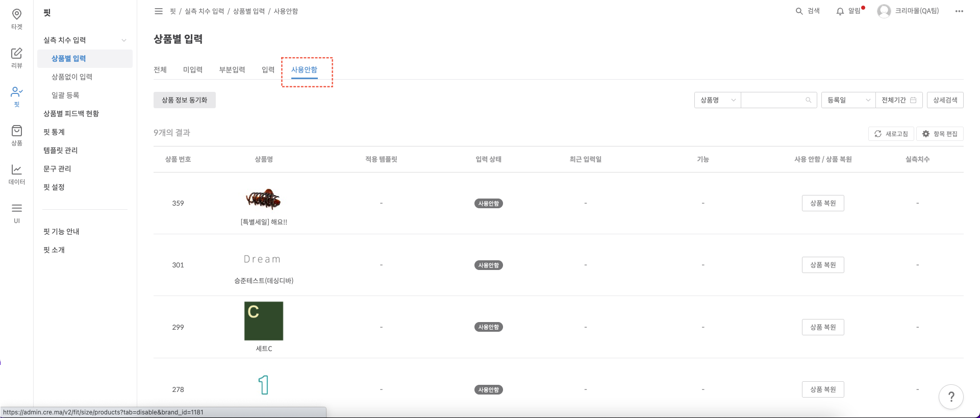Toggle the hamburger menu next to breadcrumb
The image size is (980, 418).
click(159, 11)
